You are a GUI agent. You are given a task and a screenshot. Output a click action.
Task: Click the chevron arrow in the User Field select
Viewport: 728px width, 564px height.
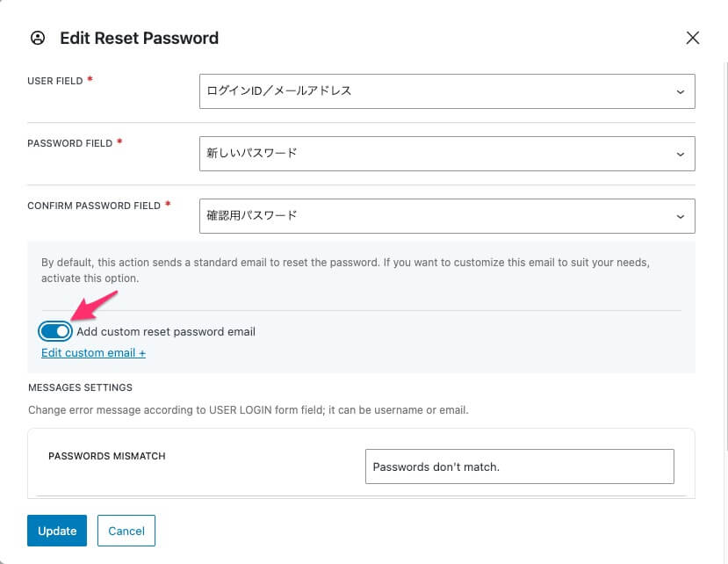tap(680, 91)
